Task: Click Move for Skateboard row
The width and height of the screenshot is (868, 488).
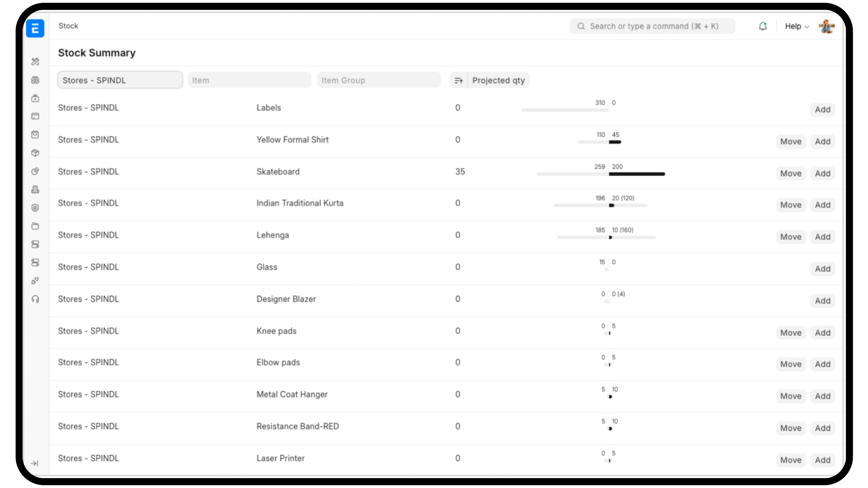Action: pyautogui.click(x=791, y=174)
